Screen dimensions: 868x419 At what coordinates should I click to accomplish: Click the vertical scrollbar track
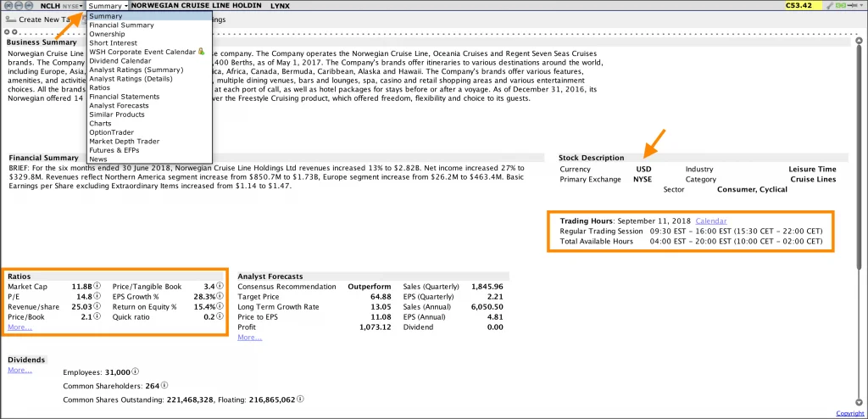pyautogui.click(x=859, y=221)
